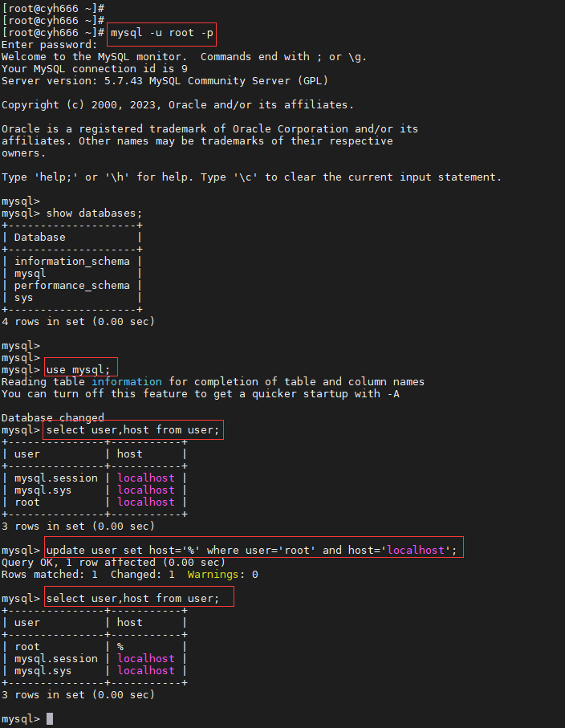Click the 'mysql -u root -p' command
The width and height of the screenshot is (565, 728).
click(161, 34)
